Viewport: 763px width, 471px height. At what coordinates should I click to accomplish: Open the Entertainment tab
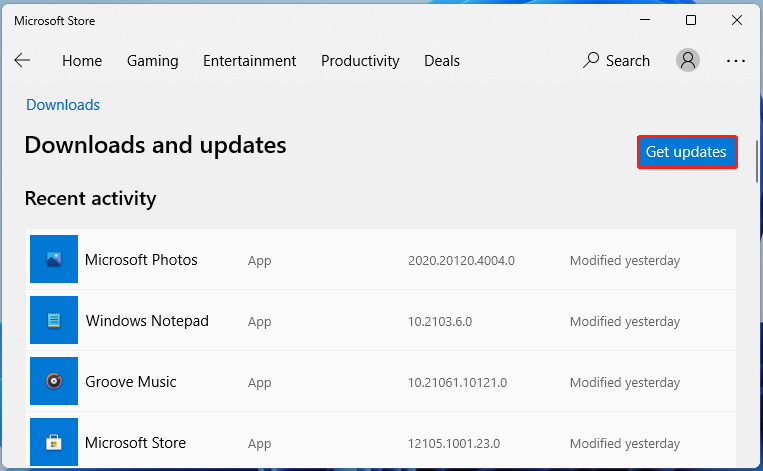(249, 61)
